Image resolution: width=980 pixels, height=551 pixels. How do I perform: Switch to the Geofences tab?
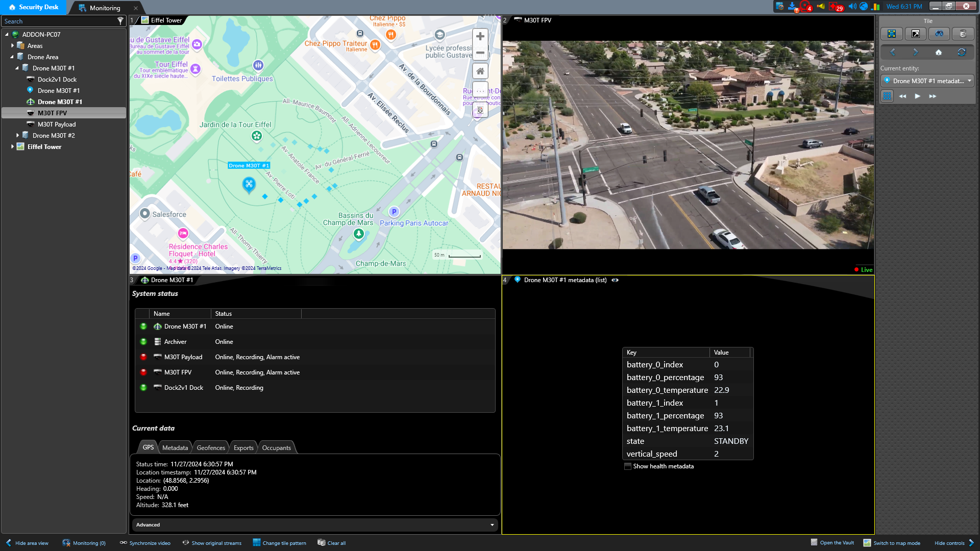211,447
